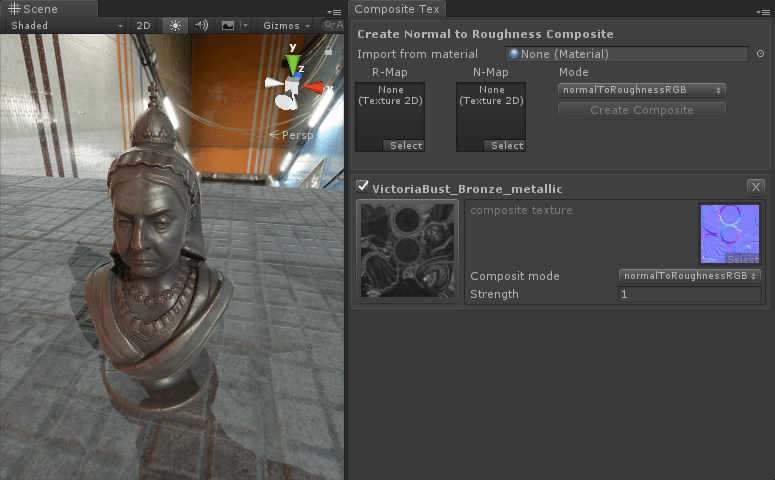Toggle the scene gizmo lock icon

[327, 51]
